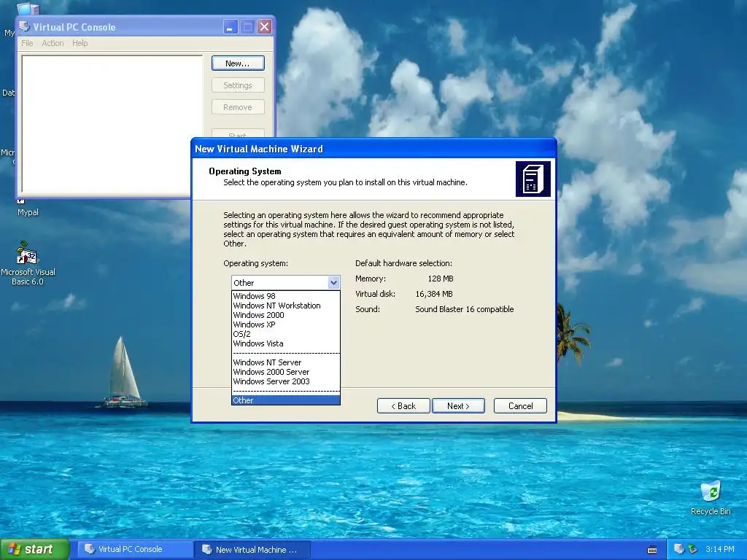Viewport: 747px width, 560px height.
Task: Click Remove button in Virtual PC Console
Action: pyautogui.click(x=238, y=107)
